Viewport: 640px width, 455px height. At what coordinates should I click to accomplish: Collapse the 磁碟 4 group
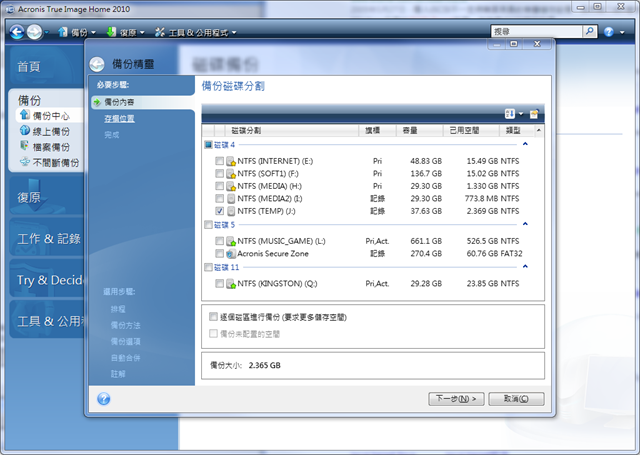pos(525,144)
